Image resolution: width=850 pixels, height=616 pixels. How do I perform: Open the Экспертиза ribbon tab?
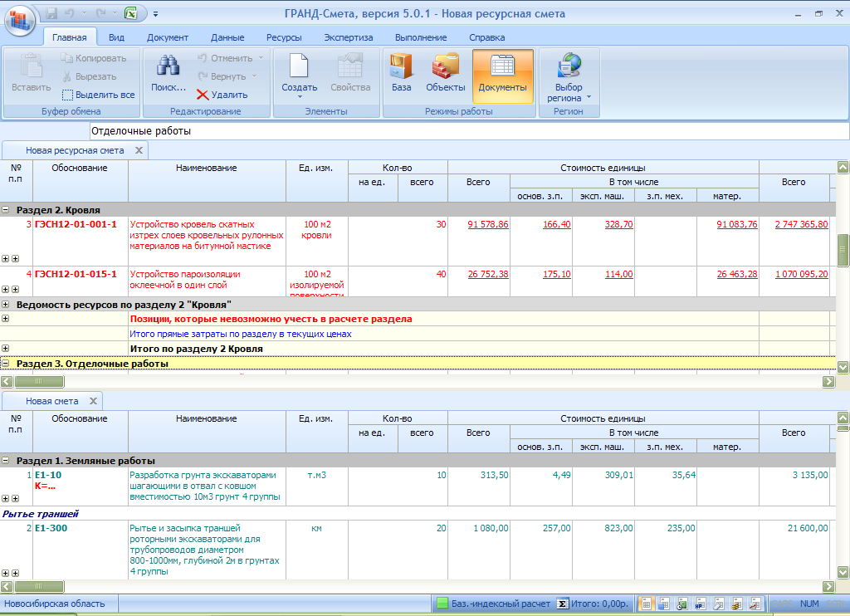pyautogui.click(x=348, y=37)
